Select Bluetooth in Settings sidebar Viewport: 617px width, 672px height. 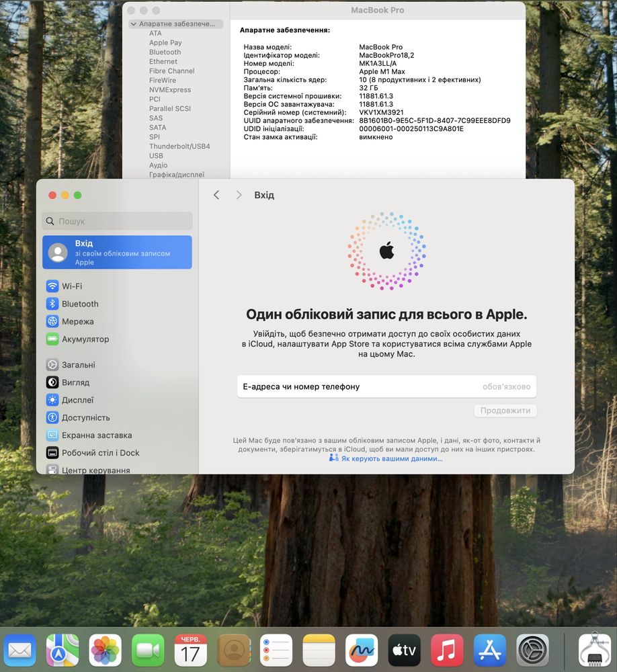[x=117, y=304]
